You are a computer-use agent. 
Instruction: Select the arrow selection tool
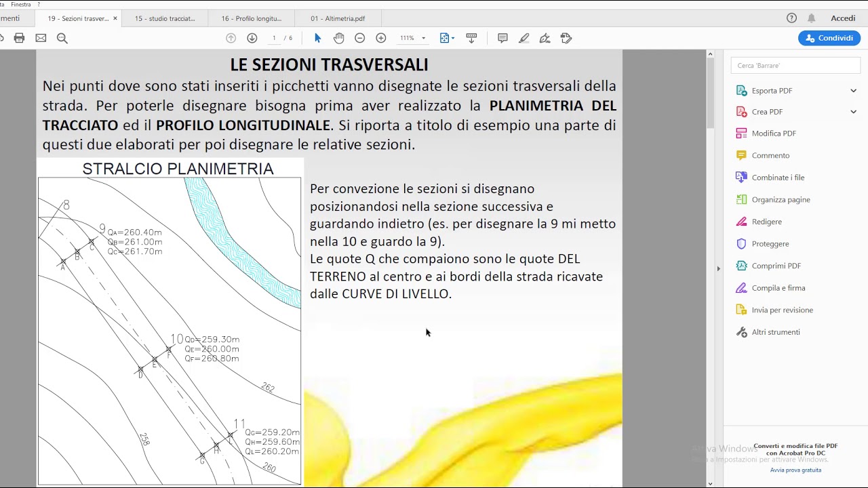coord(317,38)
